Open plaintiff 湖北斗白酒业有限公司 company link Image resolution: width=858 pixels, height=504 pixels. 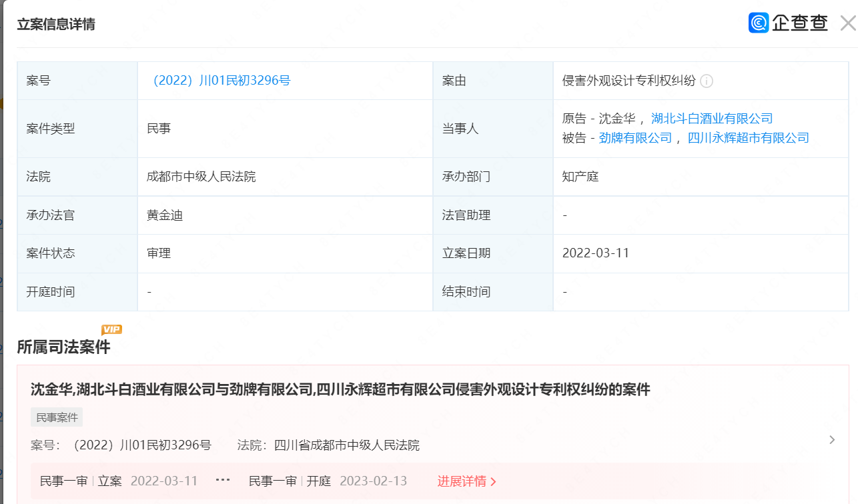711,119
